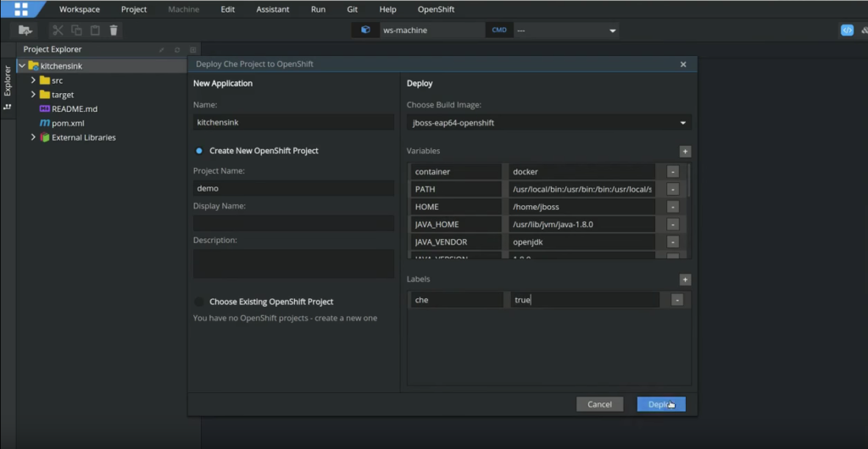Expand the src folder in tree

pyautogui.click(x=33, y=80)
